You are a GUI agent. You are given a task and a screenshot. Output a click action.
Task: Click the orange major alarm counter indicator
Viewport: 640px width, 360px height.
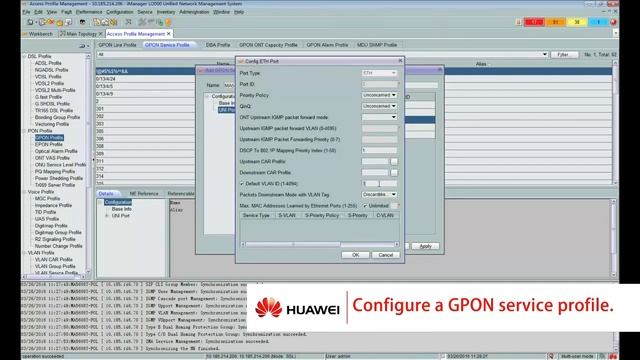tap(555, 22)
